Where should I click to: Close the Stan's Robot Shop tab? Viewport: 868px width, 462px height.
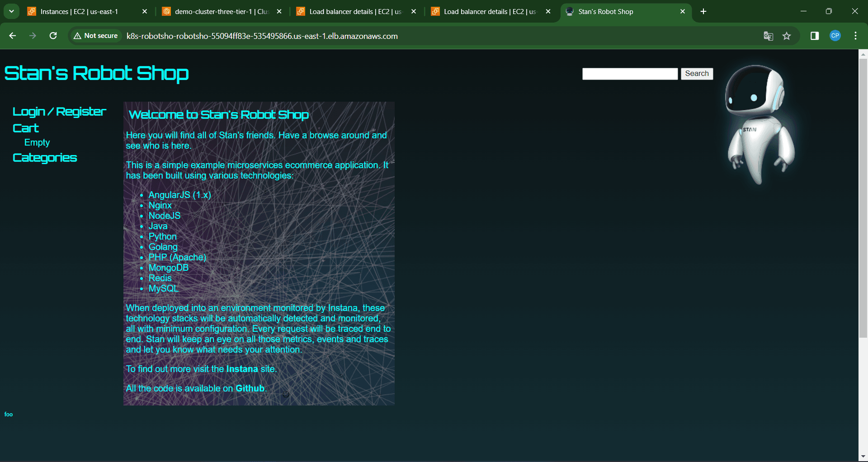tap(683, 11)
